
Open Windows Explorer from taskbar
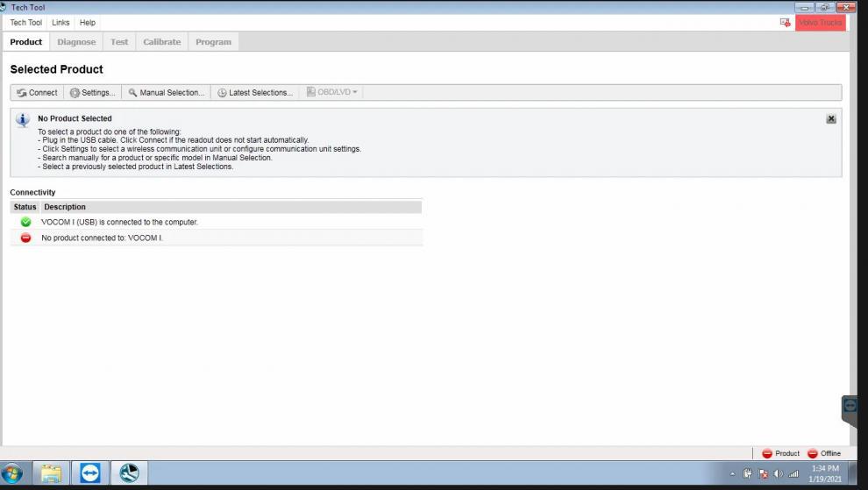[51, 473]
